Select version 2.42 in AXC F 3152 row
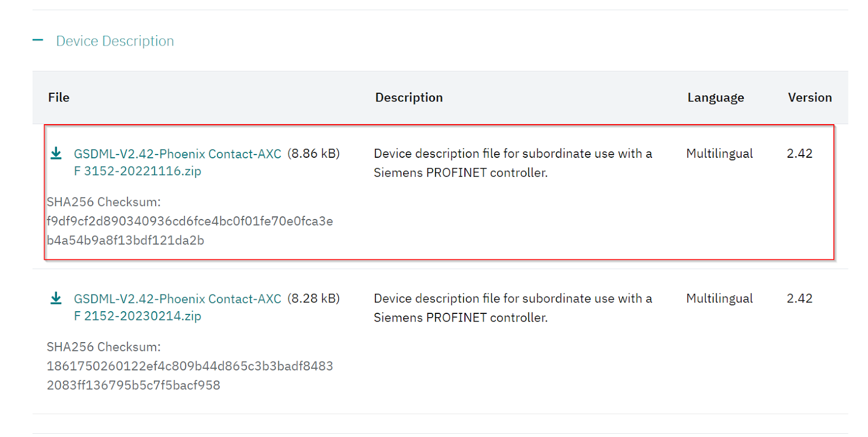Image resolution: width=868 pixels, height=437 pixels. pos(800,153)
